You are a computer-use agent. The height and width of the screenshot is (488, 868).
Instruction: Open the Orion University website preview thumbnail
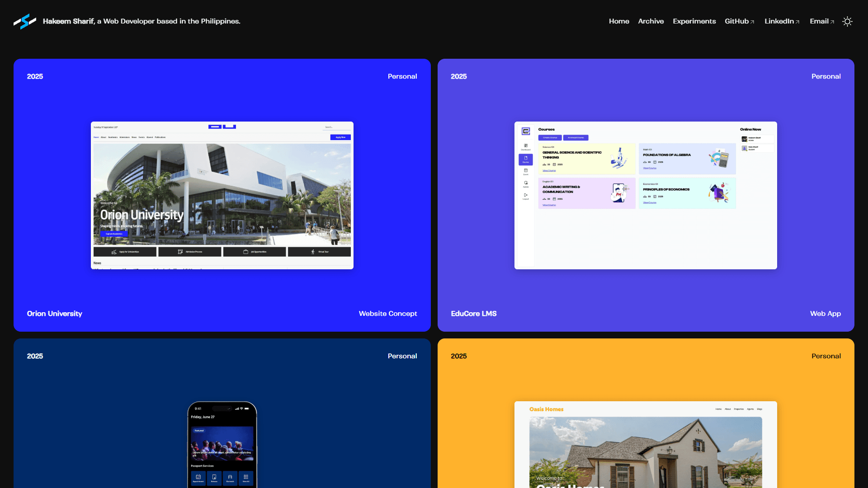point(222,195)
